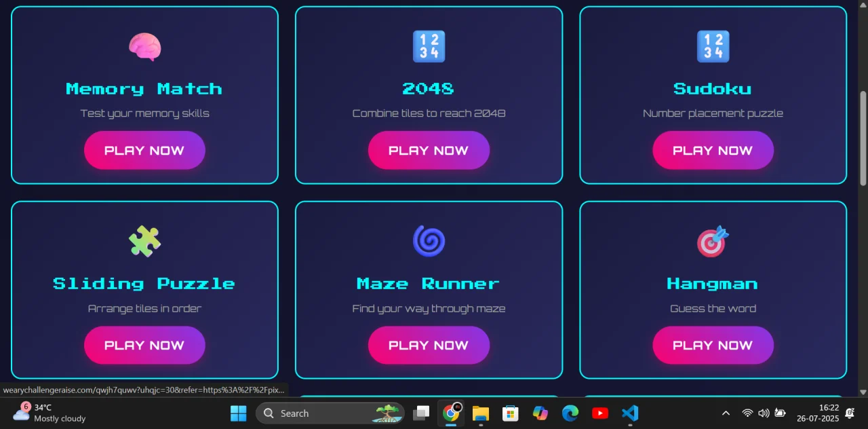Open Copilot from the taskbar
The height and width of the screenshot is (429, 868).
coord(540,413)
